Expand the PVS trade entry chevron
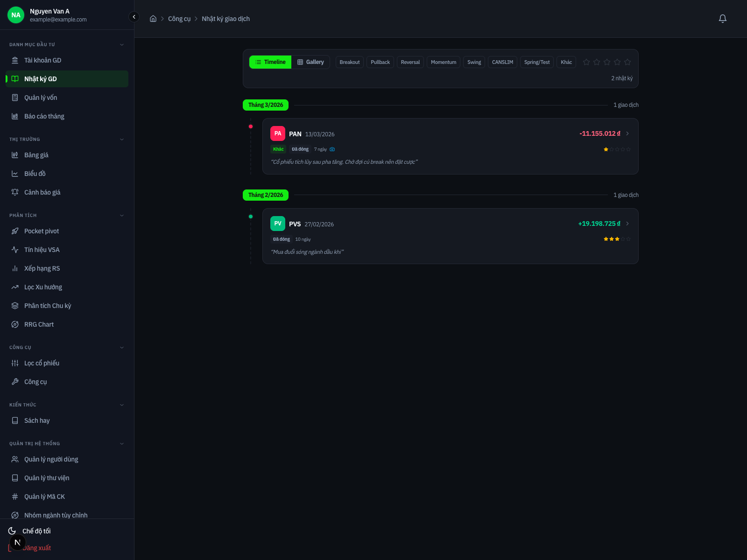747x560 pixels. [627, 224]
